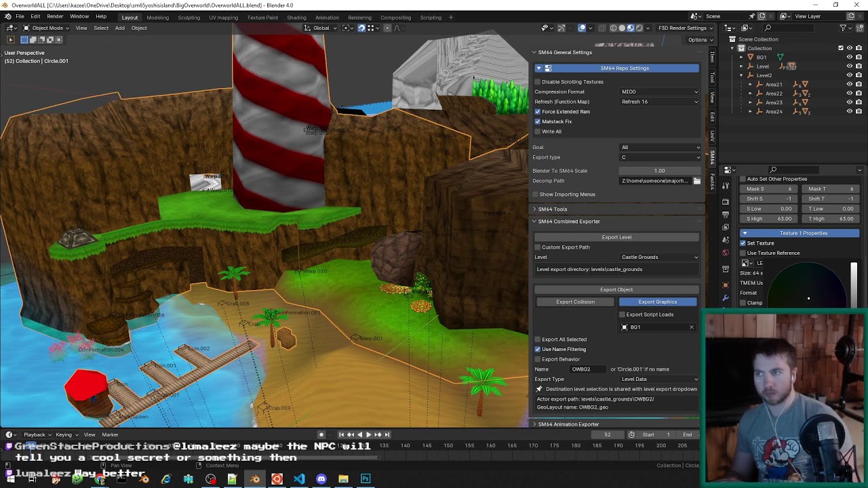Open Photoshop from the Windows taskbar
The width and height of the screenshot is (868, 488).
pos(366,479)
